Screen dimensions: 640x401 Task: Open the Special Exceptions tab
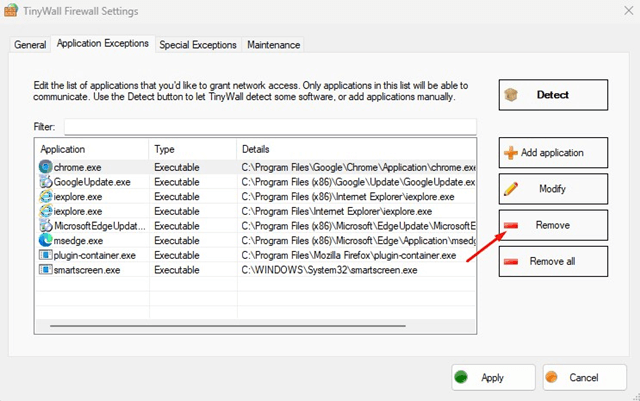[x=198, y=45]
